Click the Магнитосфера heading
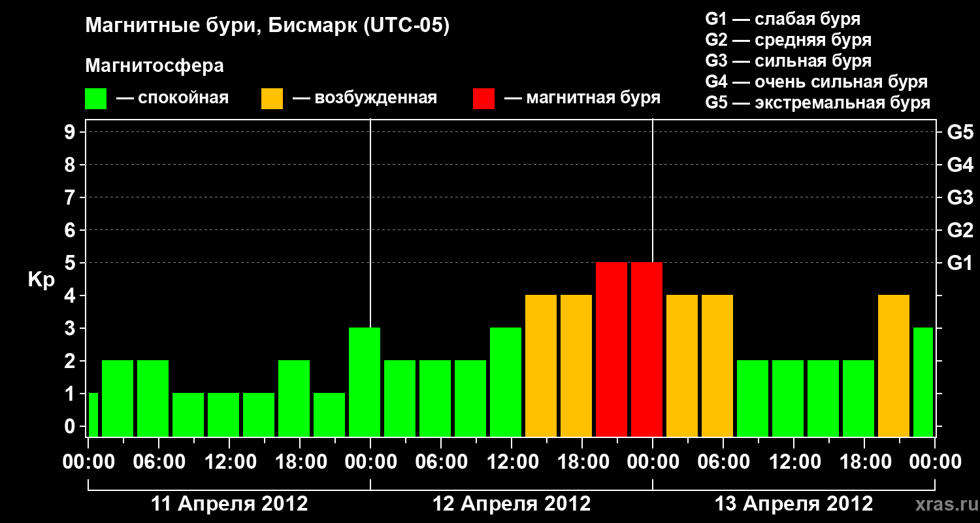The image size is (980, 523). click(x=154, y=66)
